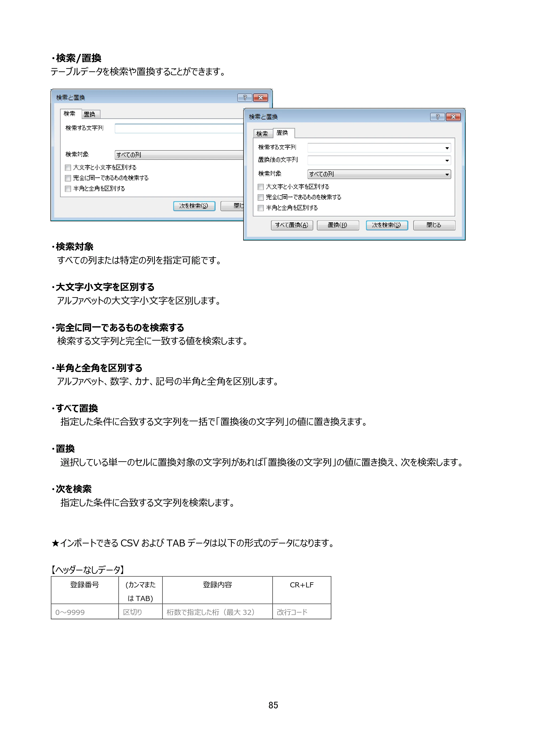The image size is (534, 756).
Task: Click table cell 改行コード
Action: click(x=302, y=612)
